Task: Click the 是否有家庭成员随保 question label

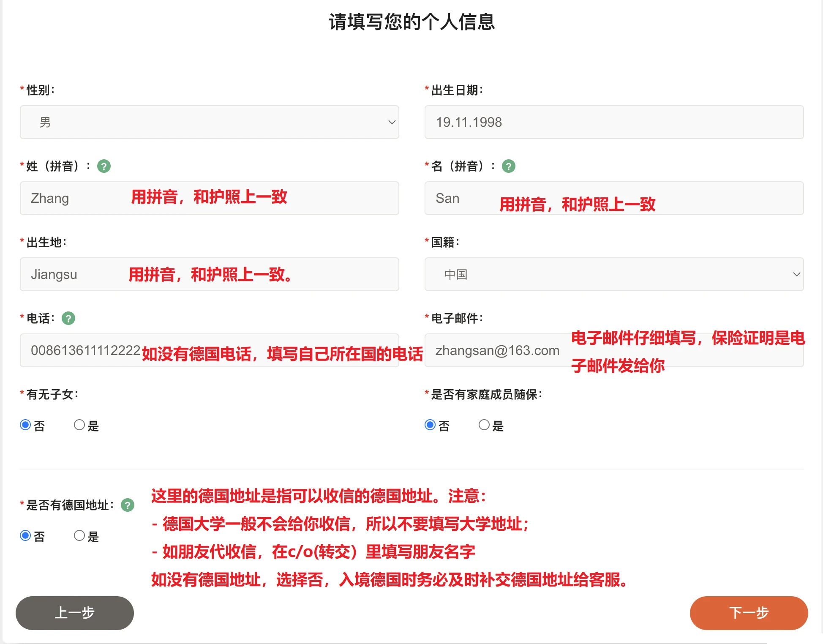Action: click(487, 394)
